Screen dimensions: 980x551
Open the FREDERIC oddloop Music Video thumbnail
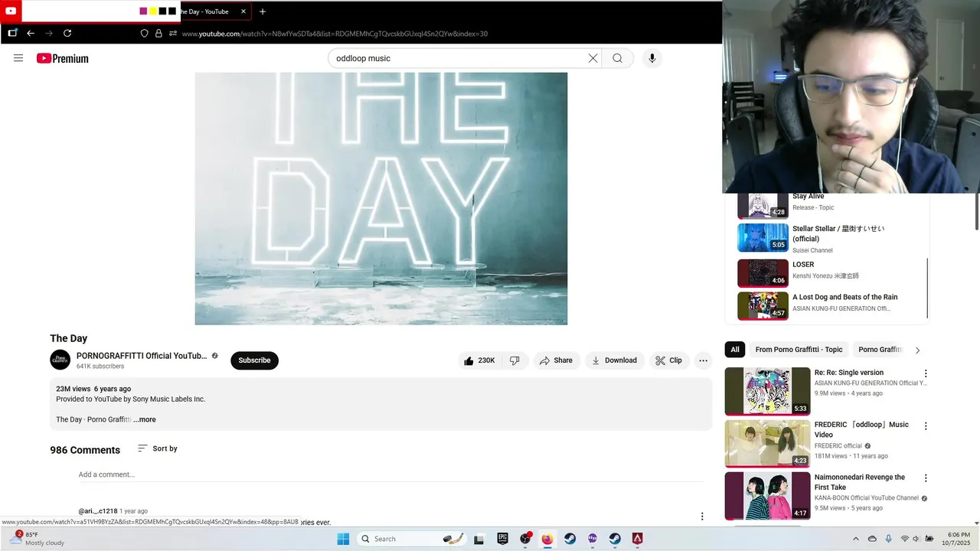click(x=767, y=443)
